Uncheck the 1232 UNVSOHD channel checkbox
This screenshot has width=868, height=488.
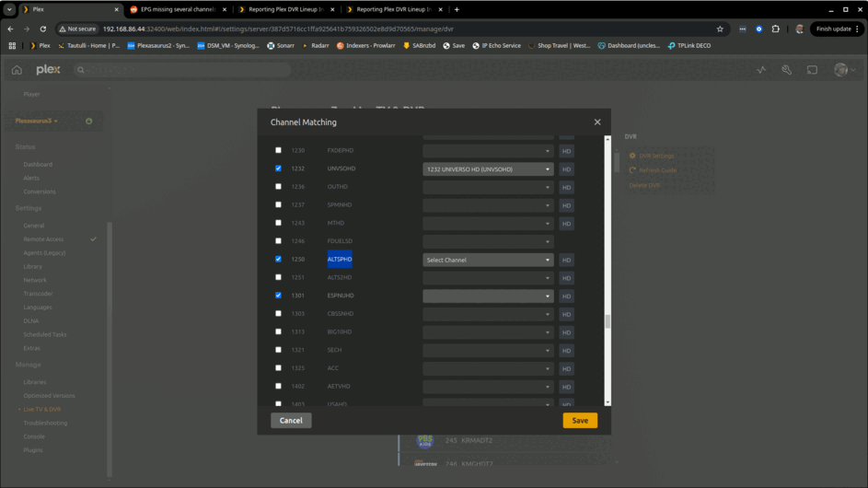click(279, 168)
